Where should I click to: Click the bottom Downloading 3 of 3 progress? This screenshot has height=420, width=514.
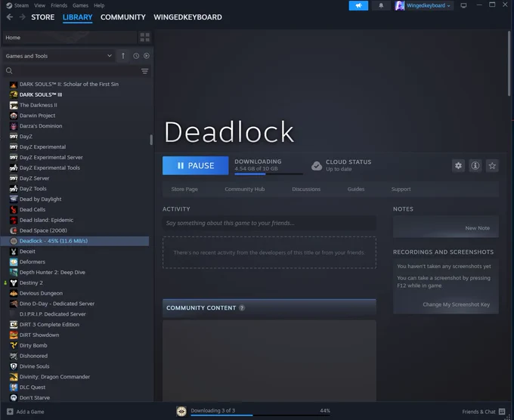click(x=260, y=415)
